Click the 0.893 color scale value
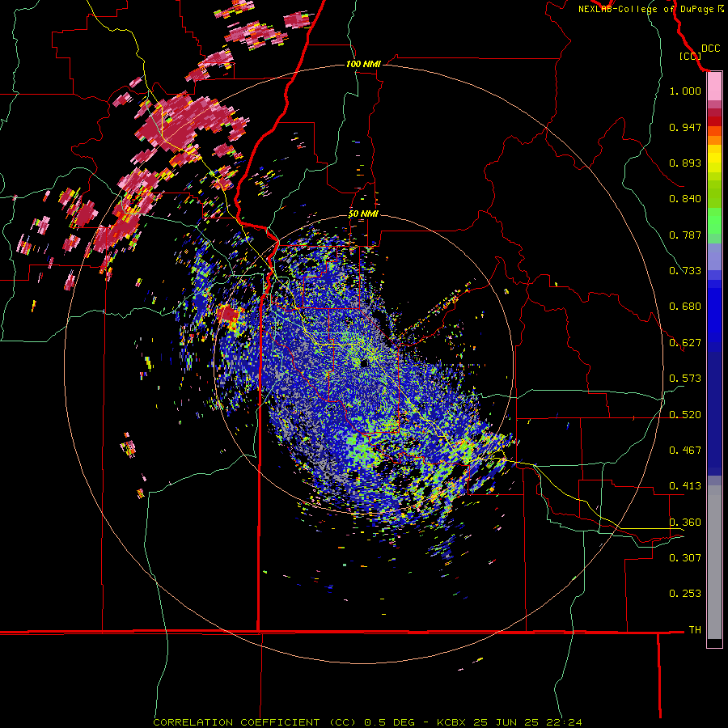728x728 pixels. click(x=685, y=163)
